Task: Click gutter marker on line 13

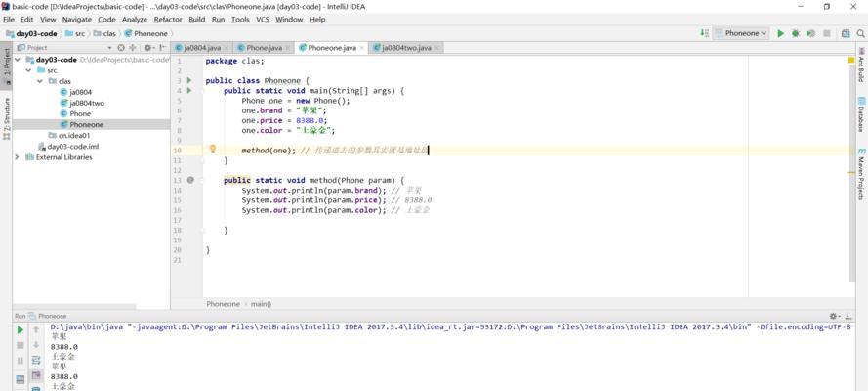Action: pyautogui.click(x=190, y=180)
